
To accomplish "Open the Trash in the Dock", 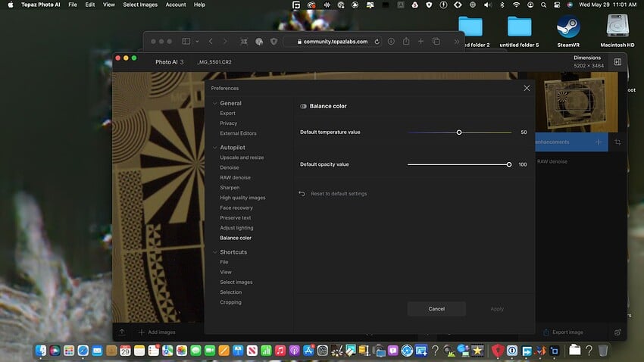I will click(x=603, y=351).
